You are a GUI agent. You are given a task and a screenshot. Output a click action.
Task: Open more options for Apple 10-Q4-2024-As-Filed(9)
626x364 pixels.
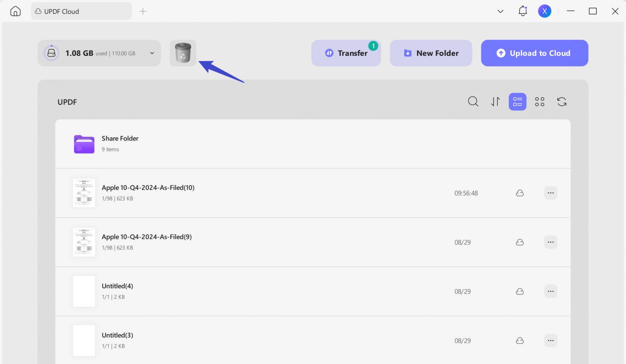[551, 242]
